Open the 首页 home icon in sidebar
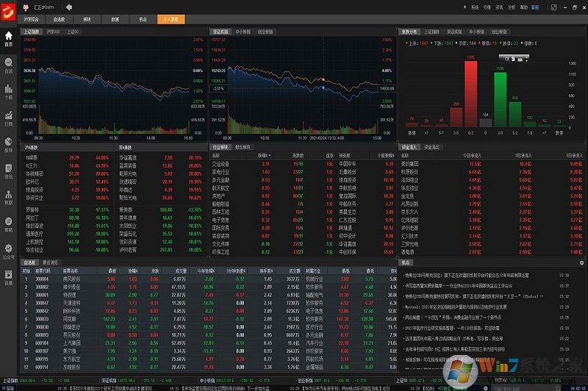Screen dimensions: 588x391 point(8,39)
